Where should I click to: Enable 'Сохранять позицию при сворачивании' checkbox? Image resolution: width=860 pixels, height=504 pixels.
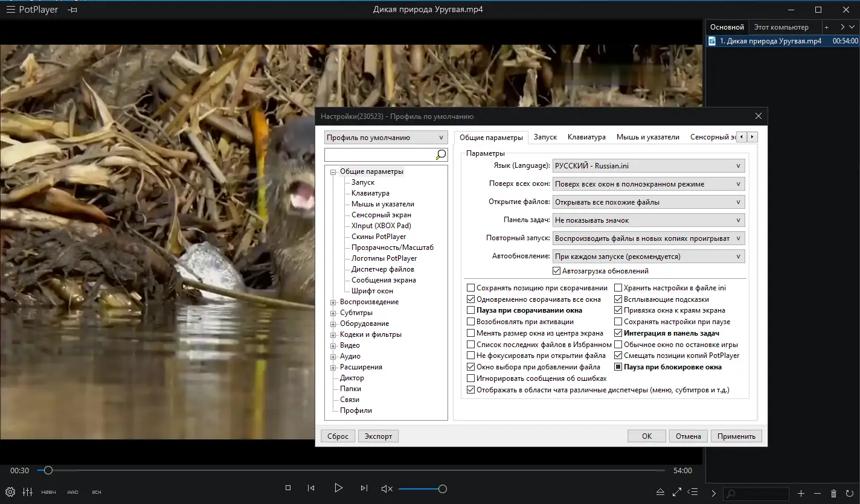tap(471, 289)
